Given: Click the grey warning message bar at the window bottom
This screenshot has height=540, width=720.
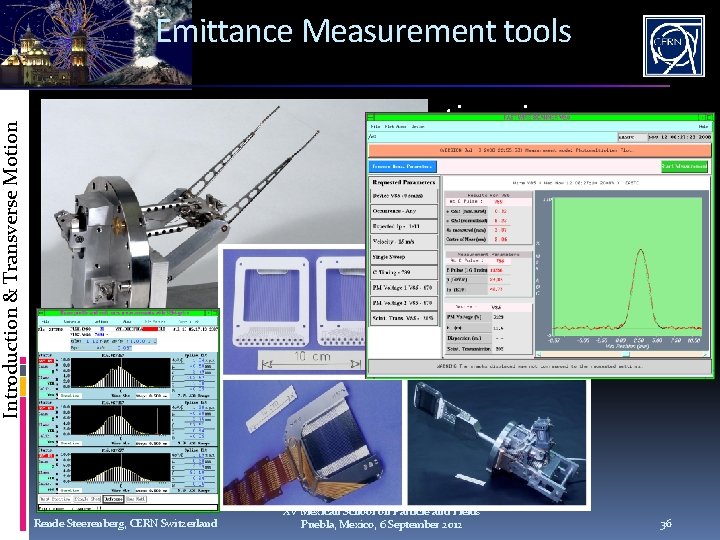Looking at the screenshot, I should click(x=540, y=366).
